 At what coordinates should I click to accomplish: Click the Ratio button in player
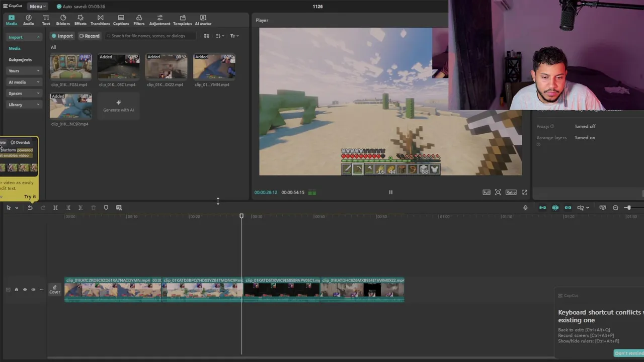coord(511,192)
